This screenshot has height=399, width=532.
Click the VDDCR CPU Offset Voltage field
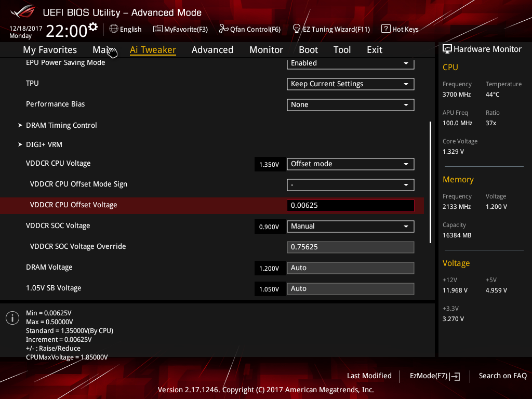[351, 206]
